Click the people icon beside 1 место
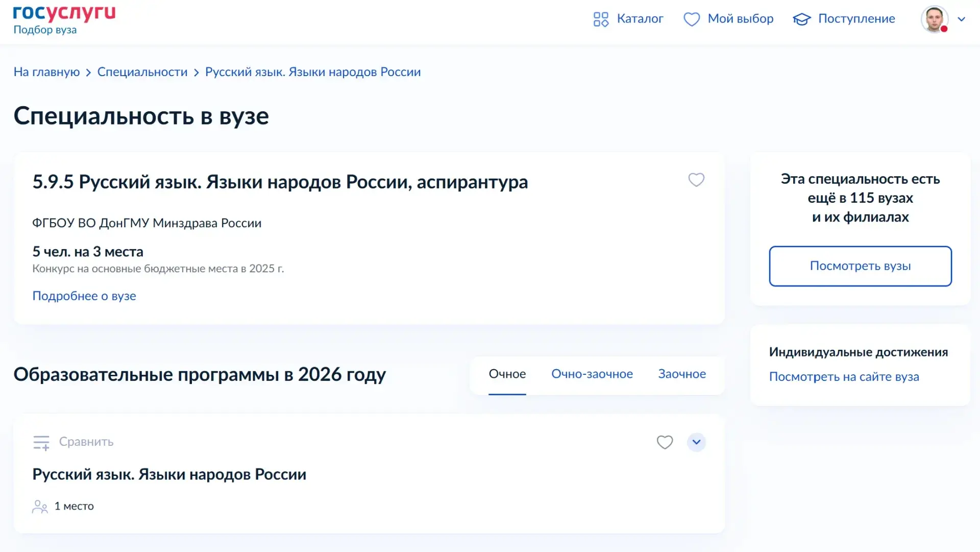Viewport: 980px width, 552px height. tap(40, 507)
